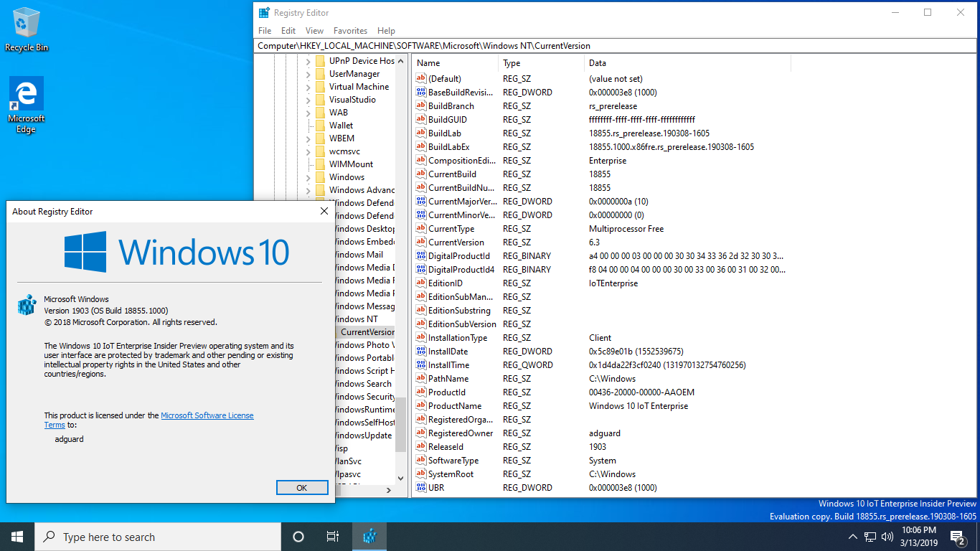Click the BaseBuildRevision DWORD value icon
This screenshot has height=551, width=980.
pyautogui.click(x=421, y=93)
